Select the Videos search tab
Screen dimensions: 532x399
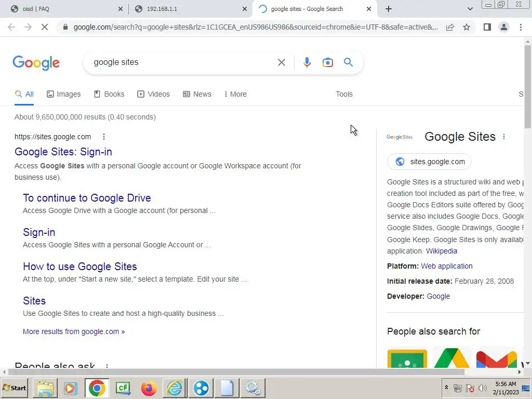click(153, 95)
